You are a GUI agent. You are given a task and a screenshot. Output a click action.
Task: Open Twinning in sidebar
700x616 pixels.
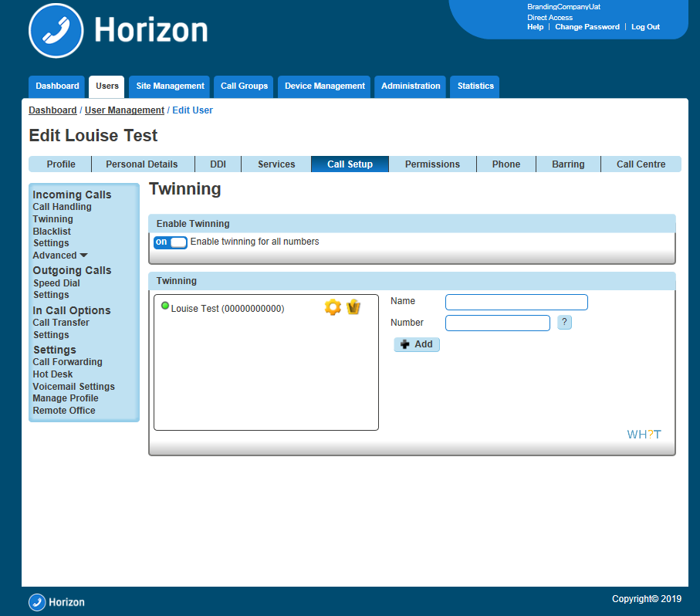[x=52, y=219]
